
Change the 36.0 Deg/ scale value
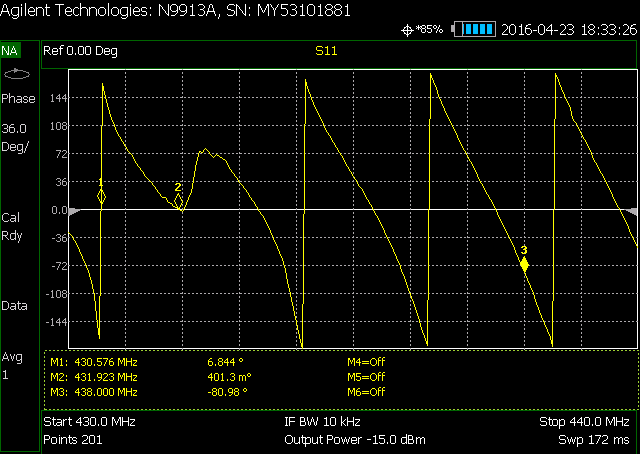click(15, 137)
